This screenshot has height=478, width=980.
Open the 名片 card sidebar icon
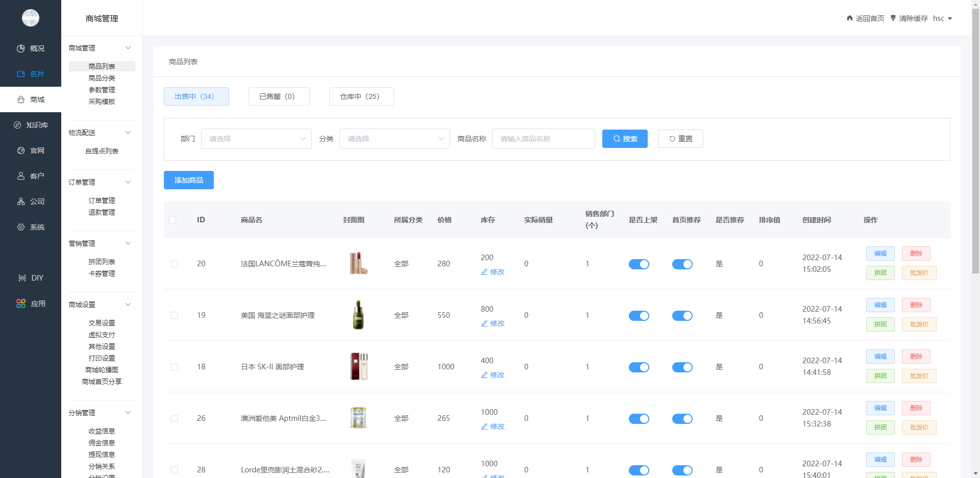pyautogui.click(x=21, y=74)
